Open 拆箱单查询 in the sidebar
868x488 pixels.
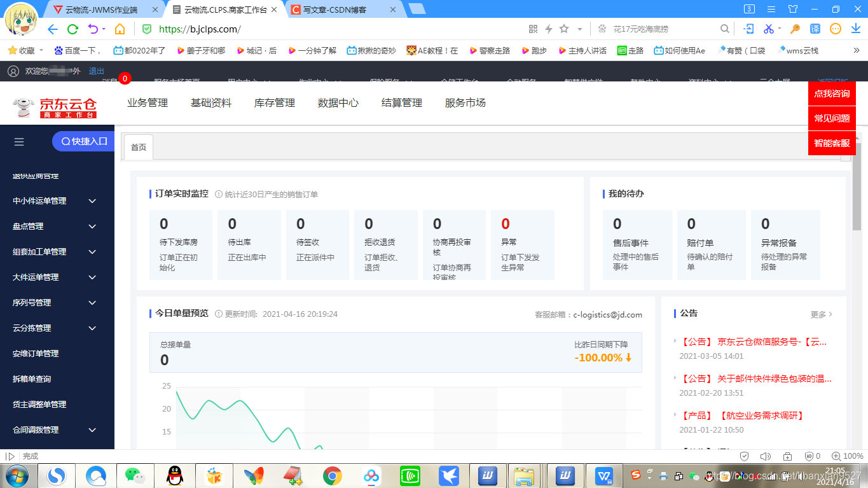pyautogui.click(x=32, y=379)
